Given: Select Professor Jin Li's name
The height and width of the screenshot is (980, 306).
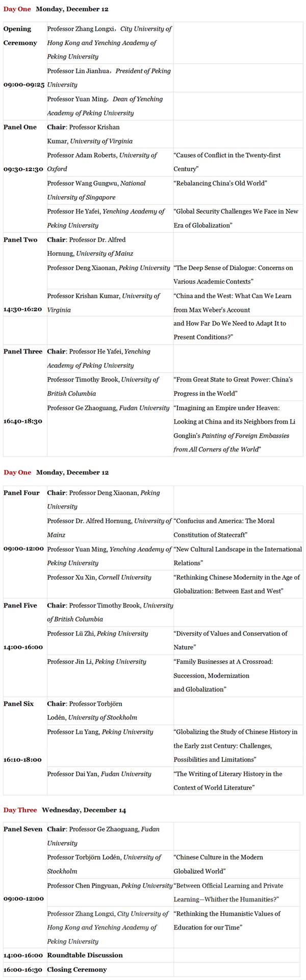Looking at the screenshot, I should (x=97, y=661).
